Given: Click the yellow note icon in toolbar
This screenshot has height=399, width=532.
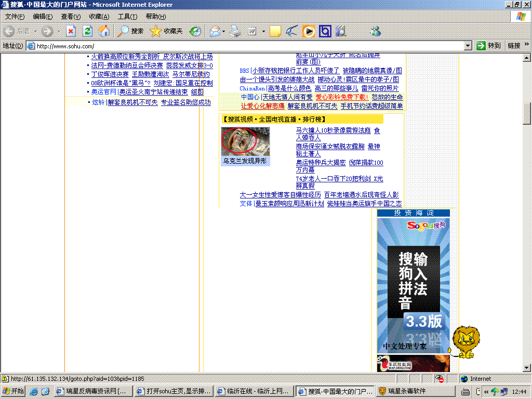Looking at the screenshot, I should (x=275, y=31).
